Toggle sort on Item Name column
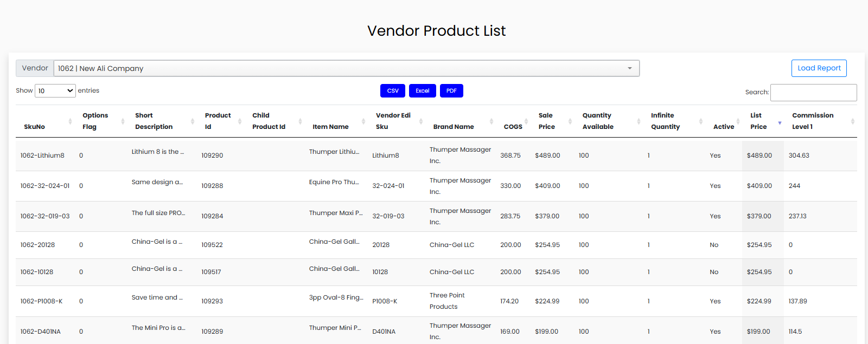The height and width of the screenshot is (344, 868). [363, 121]
